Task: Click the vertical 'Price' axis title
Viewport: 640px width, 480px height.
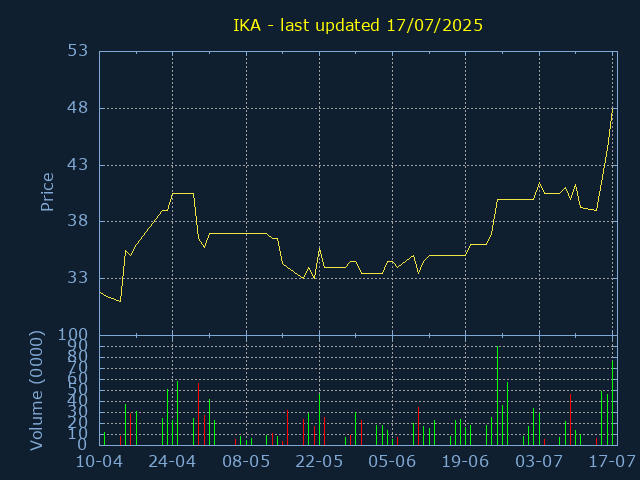Action: tap(47, 192)
